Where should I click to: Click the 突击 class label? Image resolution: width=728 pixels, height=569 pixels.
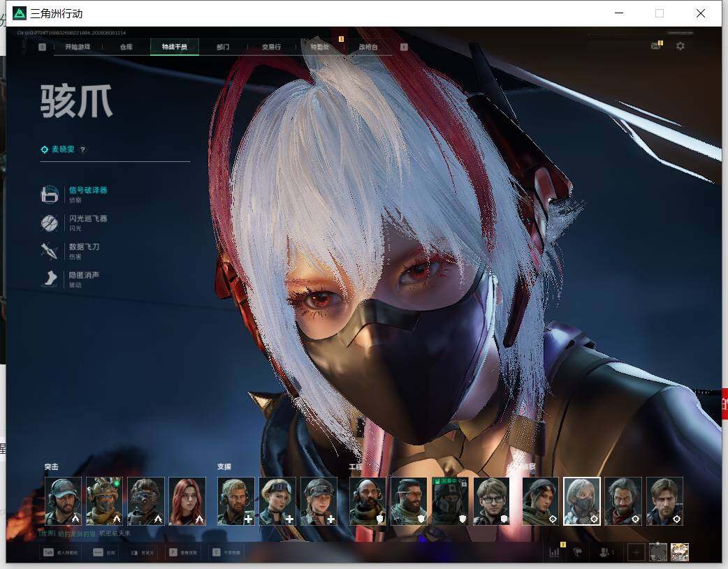click(52, 467)
